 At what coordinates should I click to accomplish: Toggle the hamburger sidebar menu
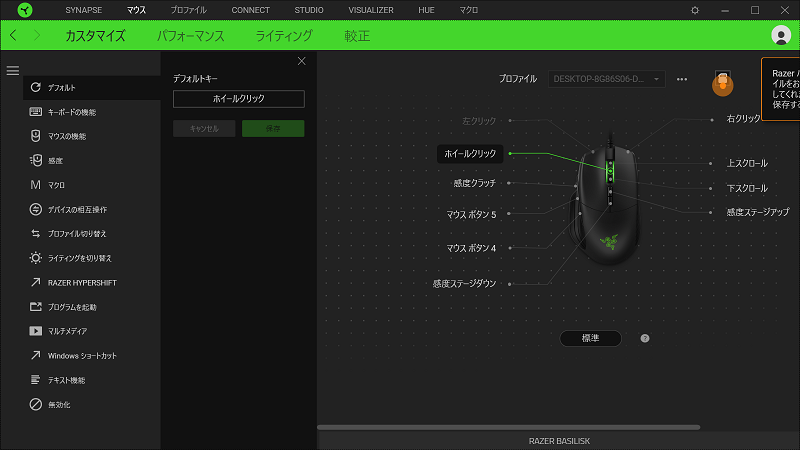[13, 70]
